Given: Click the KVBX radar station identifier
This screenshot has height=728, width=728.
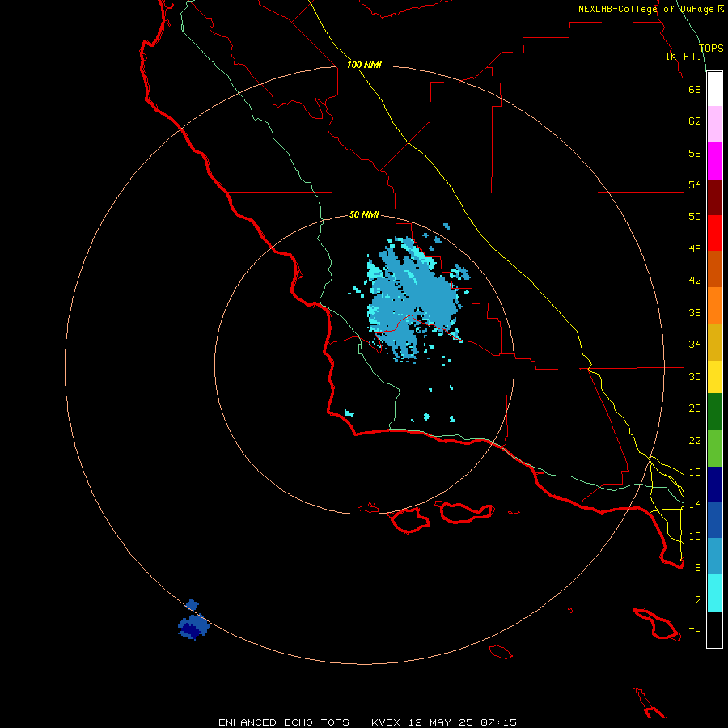Looking at the screenshot, I should pyautogui.click(x=385, y=722).
